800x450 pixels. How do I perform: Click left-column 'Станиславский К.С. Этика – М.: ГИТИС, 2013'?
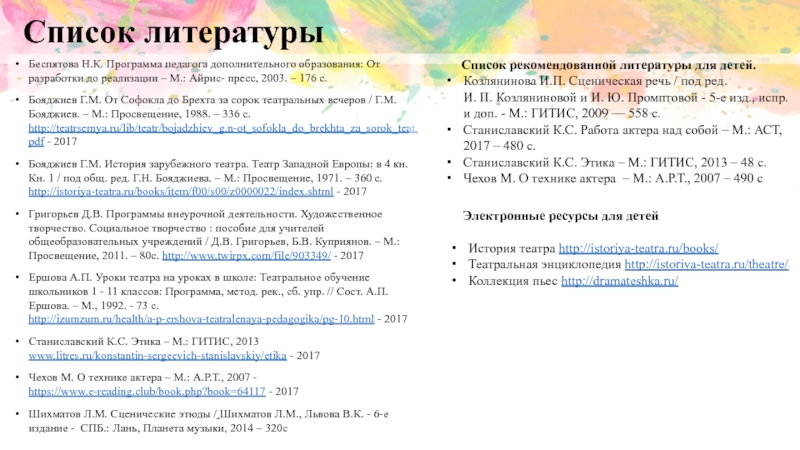coord(143,341)
